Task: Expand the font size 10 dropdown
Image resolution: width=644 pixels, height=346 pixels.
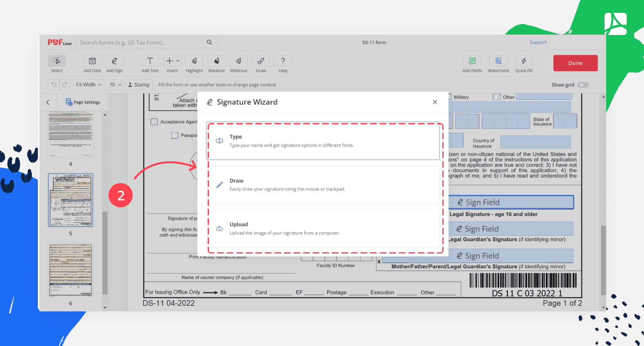Action: [115, 85]
